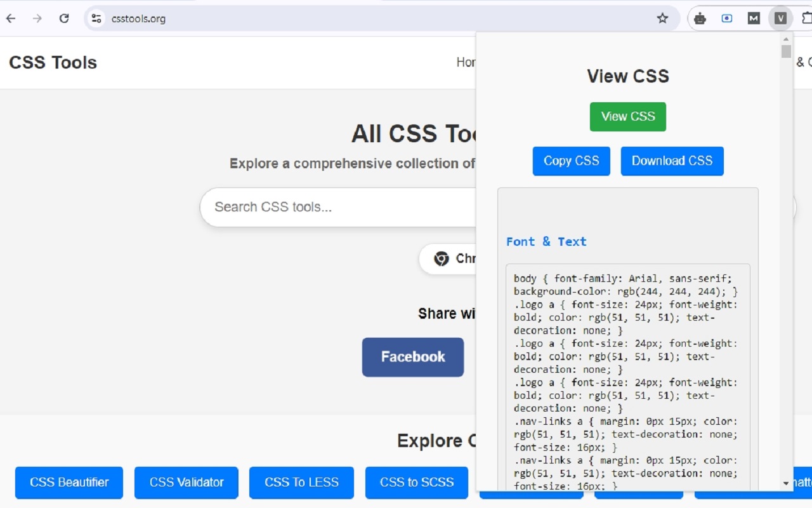Share the page on Facebook
Screen dimensions: 812x508
[413, 357]
